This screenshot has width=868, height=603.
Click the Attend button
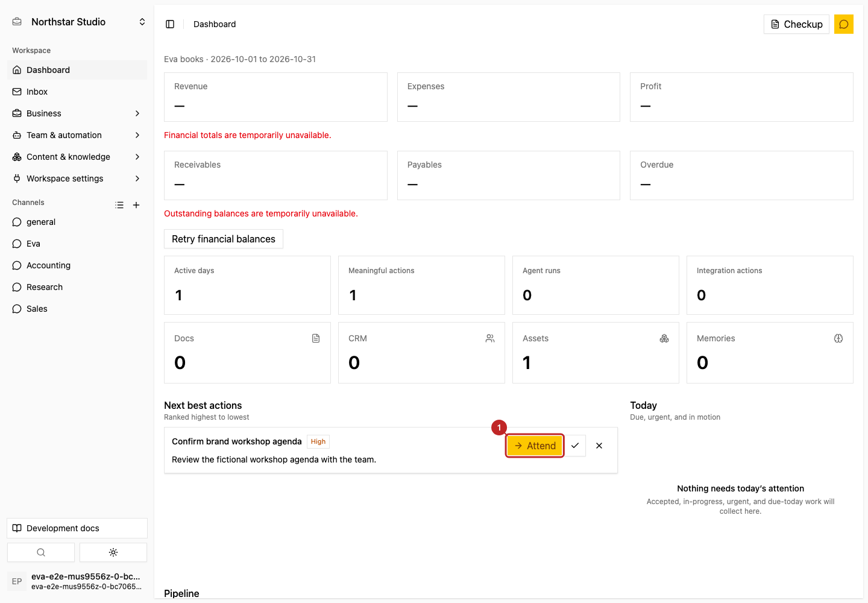(535, 446)
